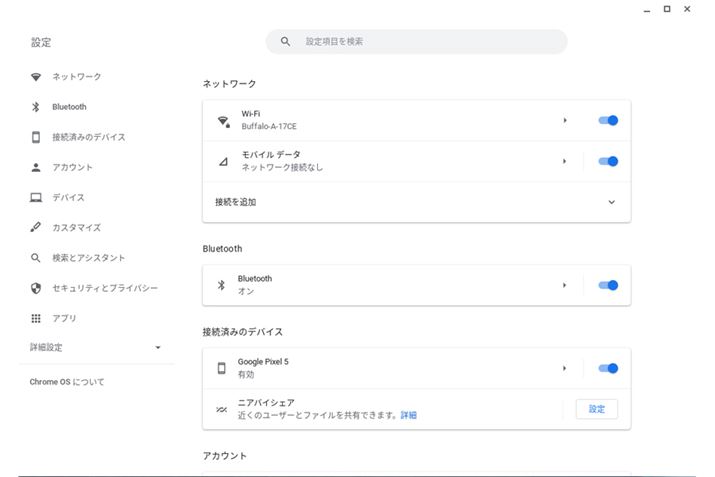
Task: Click the apps grid icon in sidebar
Action: point(36,318)
